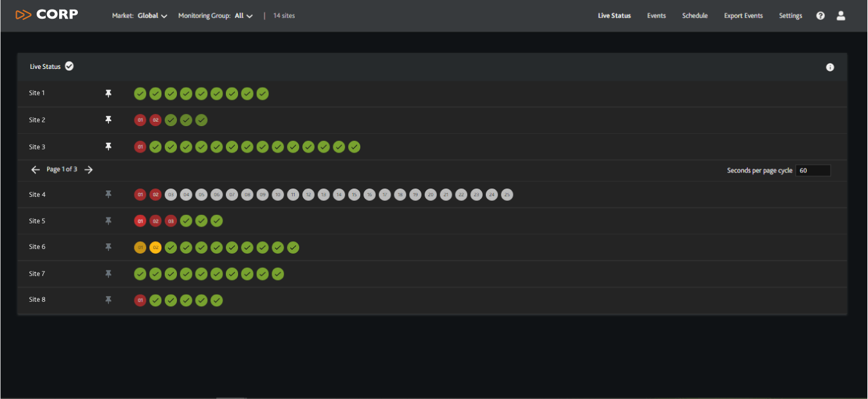
Task: Click the CORP logo
Action: pyautogui.click(x=47, y=14)
